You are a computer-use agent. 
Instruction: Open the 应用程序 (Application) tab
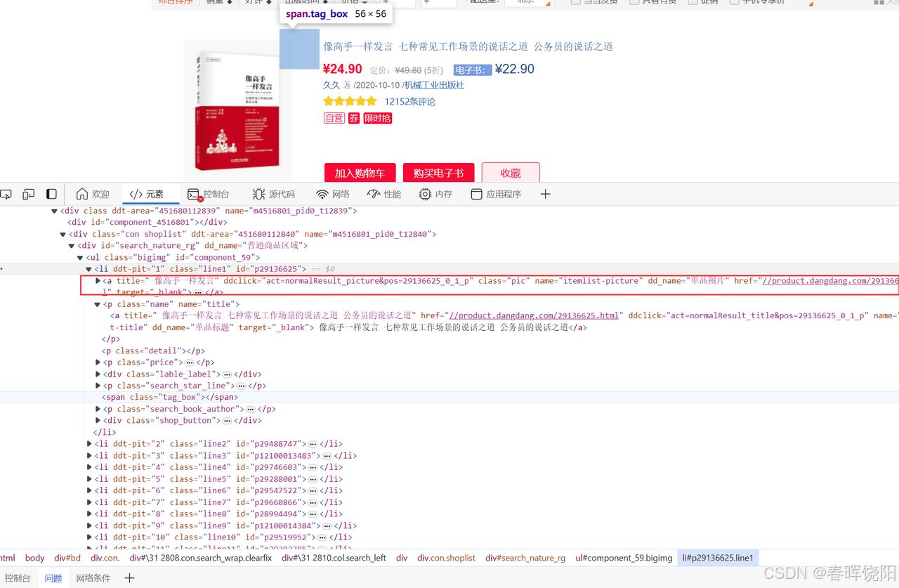496,194
